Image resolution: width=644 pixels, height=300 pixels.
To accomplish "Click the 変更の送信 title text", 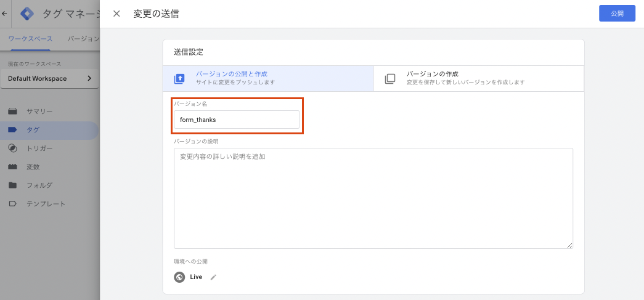I will click(156, 14).
